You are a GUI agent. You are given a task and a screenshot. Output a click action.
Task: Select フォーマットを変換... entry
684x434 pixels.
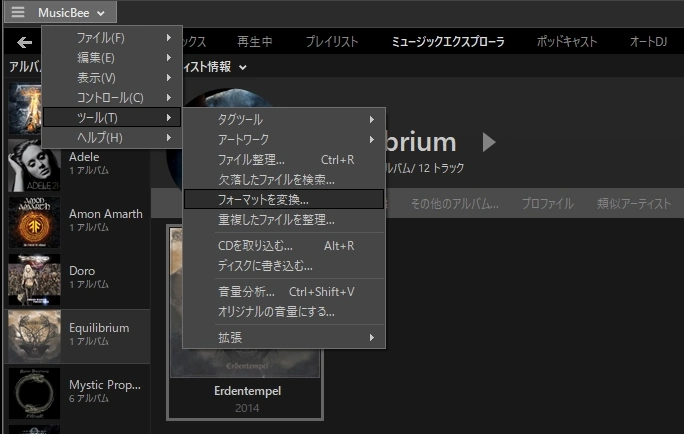[x=284, y=199]
